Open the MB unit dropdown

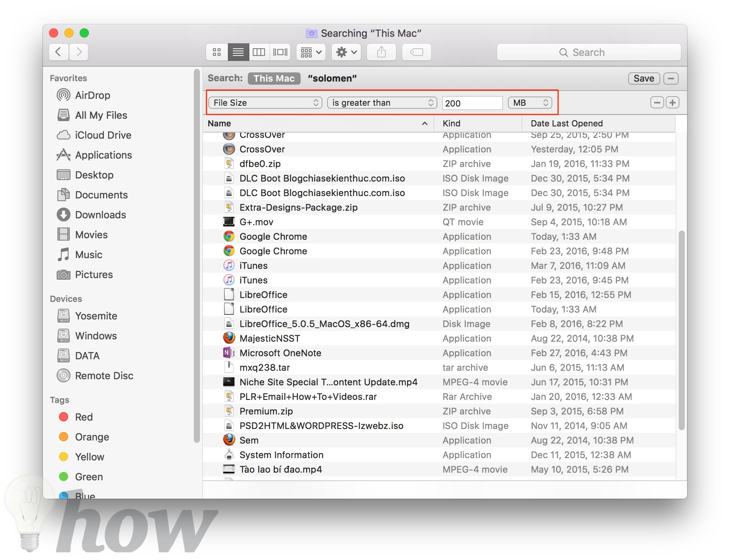(530, 103)
